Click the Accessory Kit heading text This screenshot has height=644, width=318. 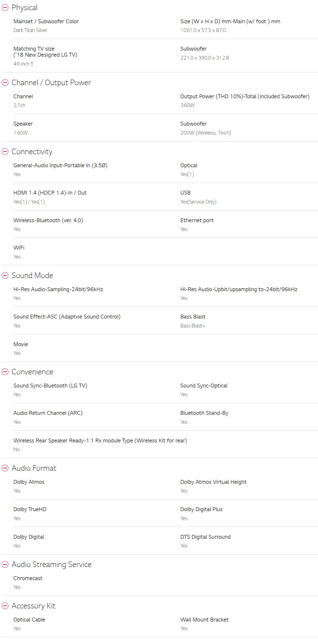click(x=33, y=606)
